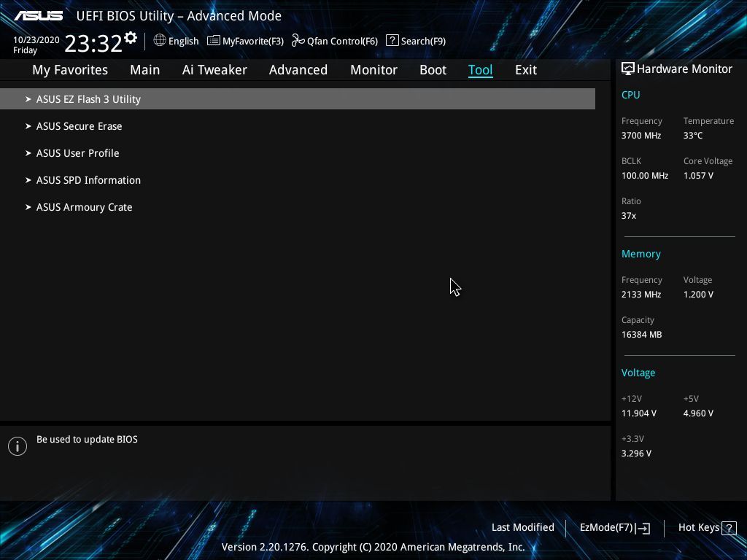Image resolution: width=747 pixels, height=560 pixels.
Task: Click the Voltage section heading
Action: (x=638, y=373)
